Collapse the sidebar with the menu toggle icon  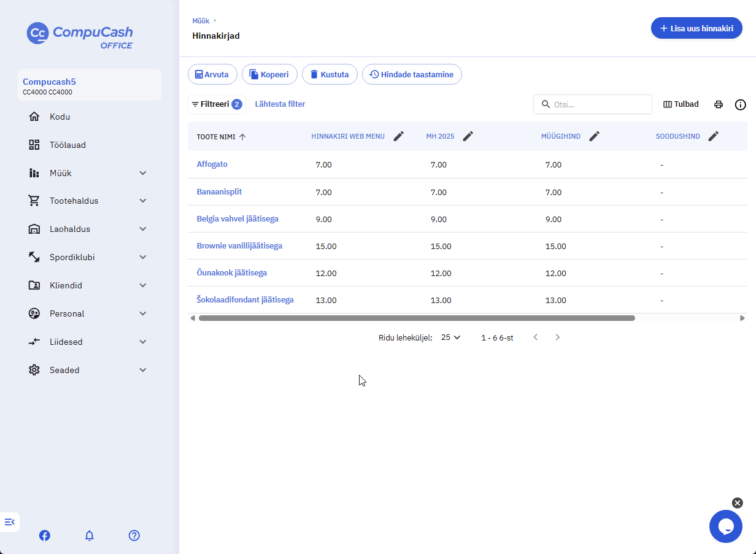(9, 522)
